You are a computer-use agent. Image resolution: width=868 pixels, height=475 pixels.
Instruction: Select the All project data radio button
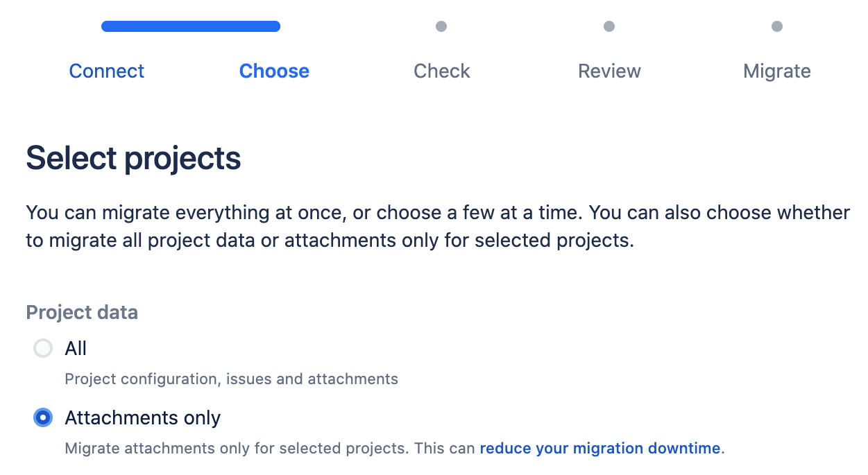[x=43, y=348]
